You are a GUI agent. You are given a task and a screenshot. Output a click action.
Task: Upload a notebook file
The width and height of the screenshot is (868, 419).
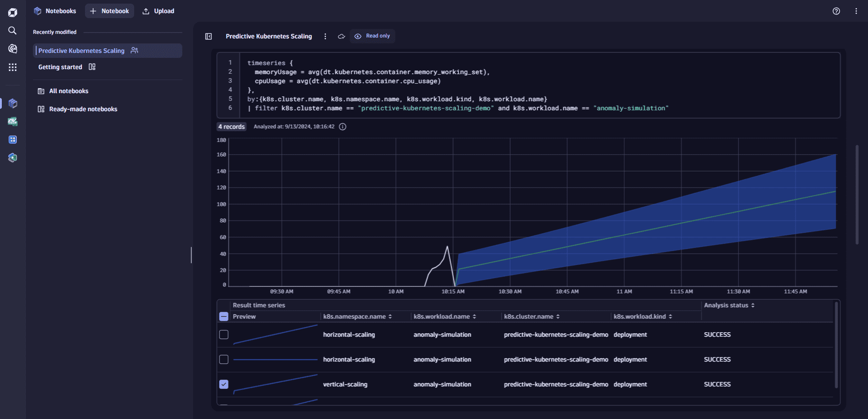click(x=158, y=11)
